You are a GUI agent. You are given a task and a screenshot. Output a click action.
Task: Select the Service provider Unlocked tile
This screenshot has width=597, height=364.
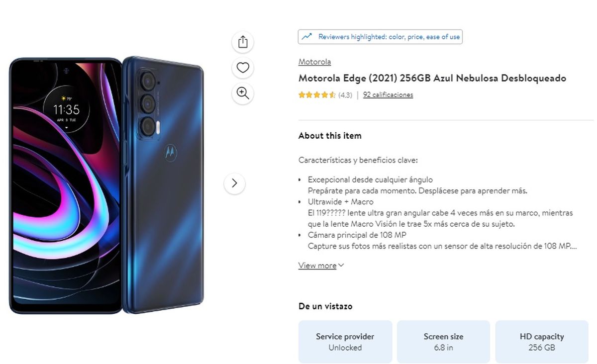click(x=345, y=342)
